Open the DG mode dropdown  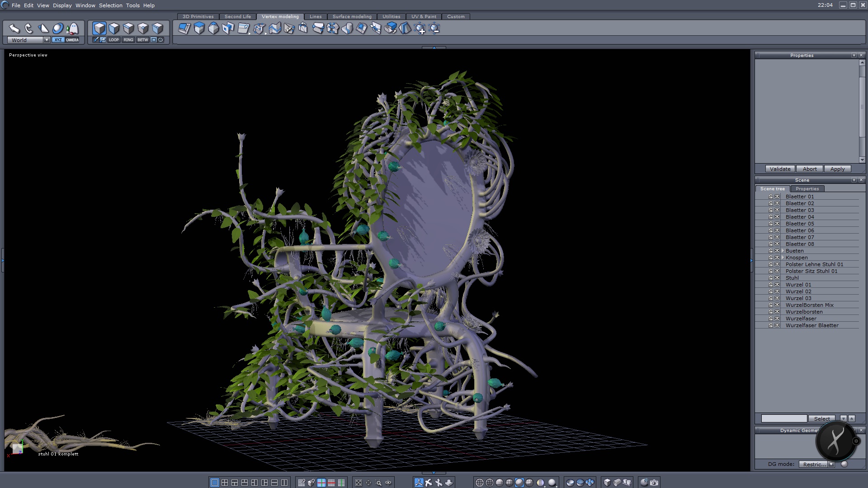(x=831, y=464)
